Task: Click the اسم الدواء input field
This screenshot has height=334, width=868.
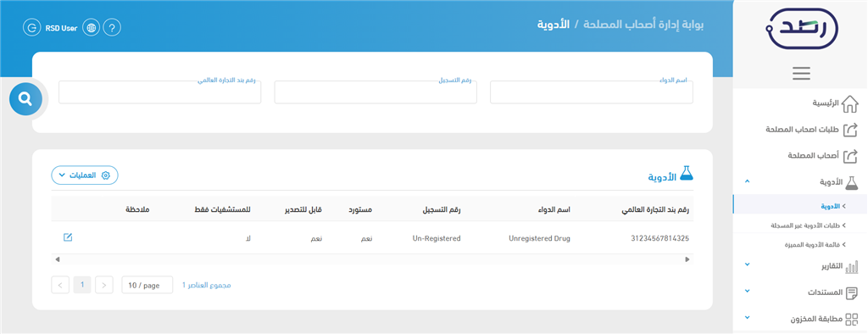Action: pos(591,92)
